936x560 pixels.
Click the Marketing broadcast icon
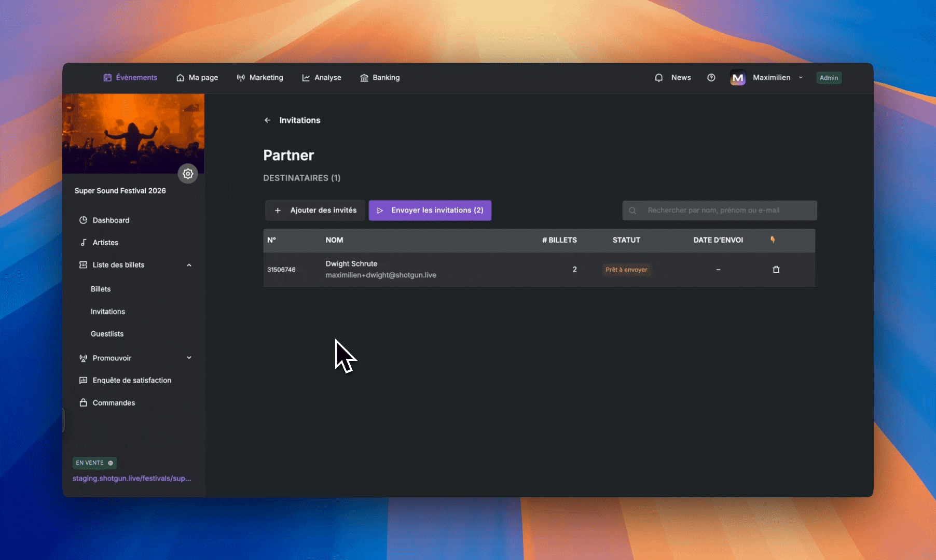[241, 78]
